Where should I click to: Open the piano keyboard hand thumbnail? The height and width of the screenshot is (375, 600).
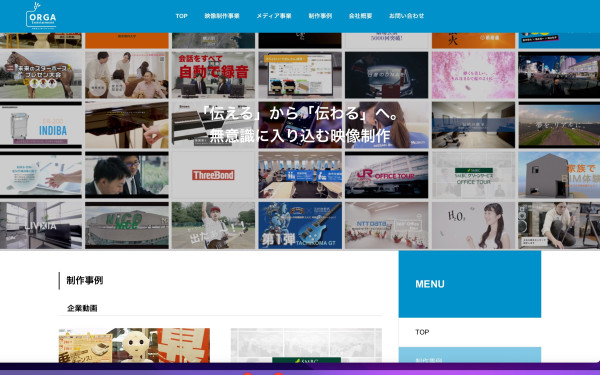127,125
